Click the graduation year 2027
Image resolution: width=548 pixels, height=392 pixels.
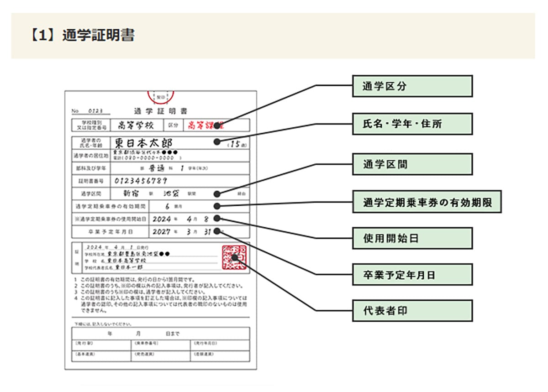click(162, 232)
